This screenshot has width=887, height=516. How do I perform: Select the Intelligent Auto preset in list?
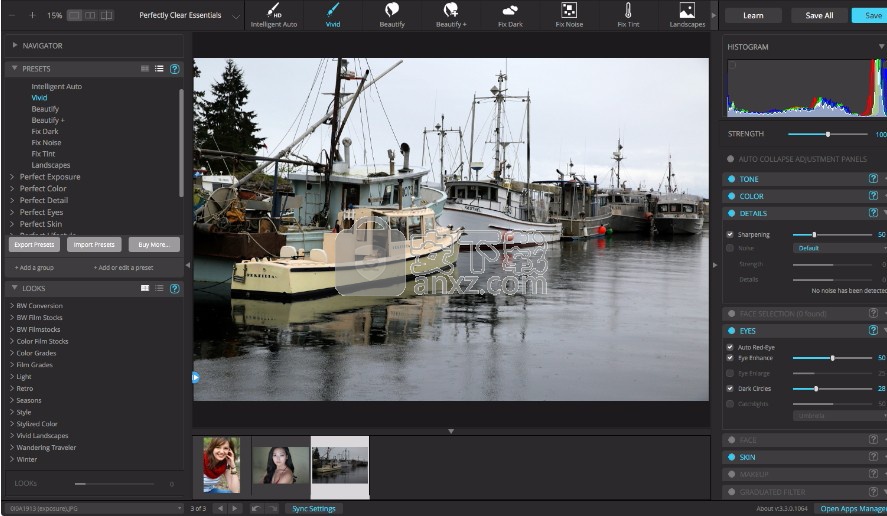(x=57, y=87)
